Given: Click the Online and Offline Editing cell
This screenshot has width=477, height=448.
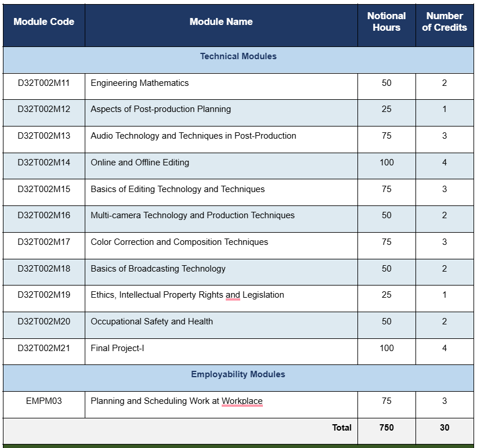Looking at the screenshot, I should pos(140,162).
